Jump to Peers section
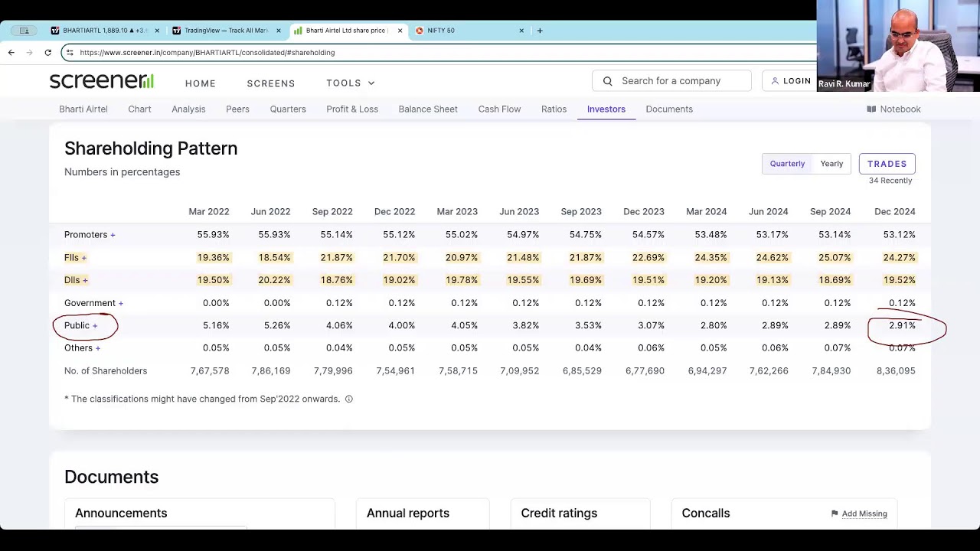 (237, 109)
